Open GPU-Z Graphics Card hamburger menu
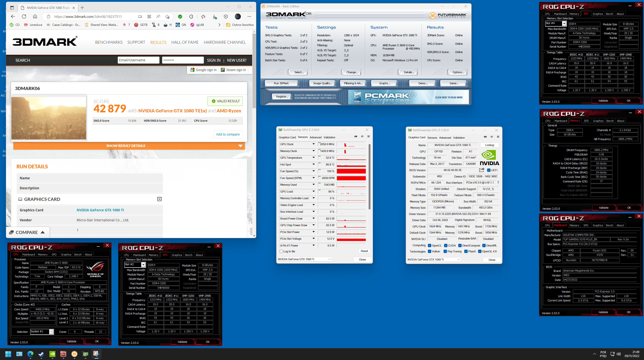The height and width of the screenshot is (360, 644). coord(498,136)
